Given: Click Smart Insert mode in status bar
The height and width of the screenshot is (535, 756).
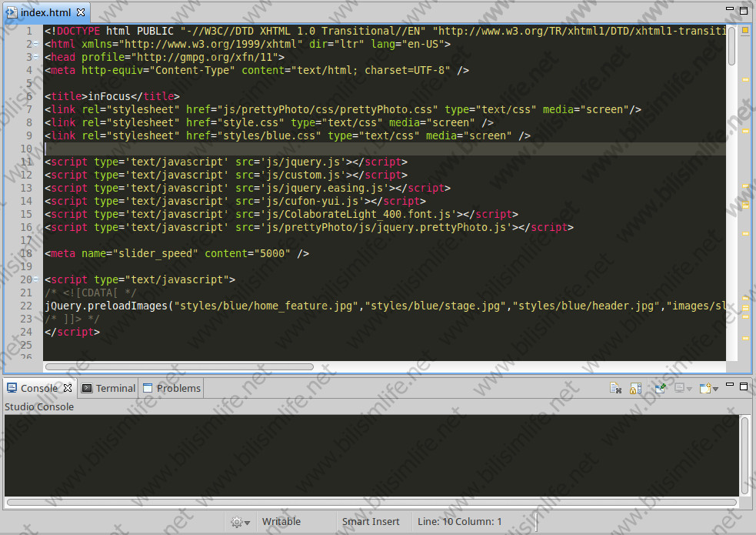Looking at the screenshot, I should pyautogui.click(x=371, y=521).
